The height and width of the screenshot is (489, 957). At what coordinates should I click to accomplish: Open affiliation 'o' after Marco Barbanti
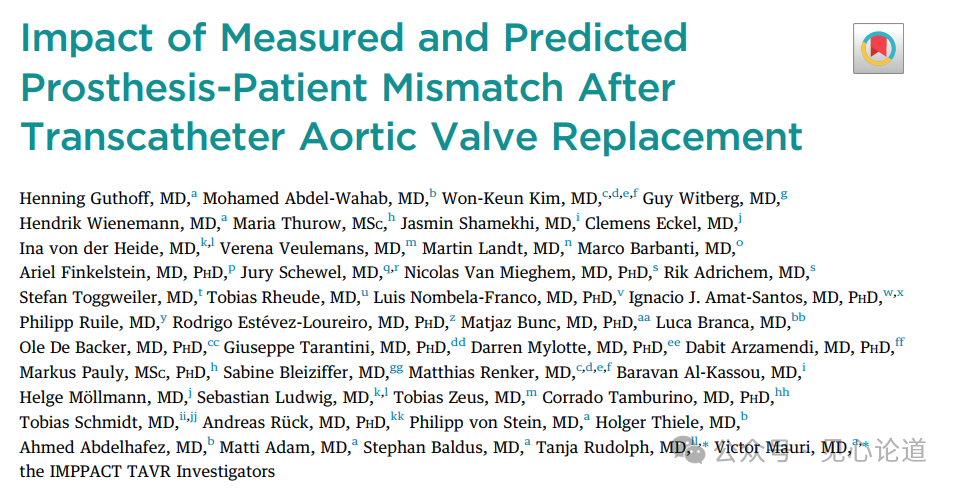point(740,243)
